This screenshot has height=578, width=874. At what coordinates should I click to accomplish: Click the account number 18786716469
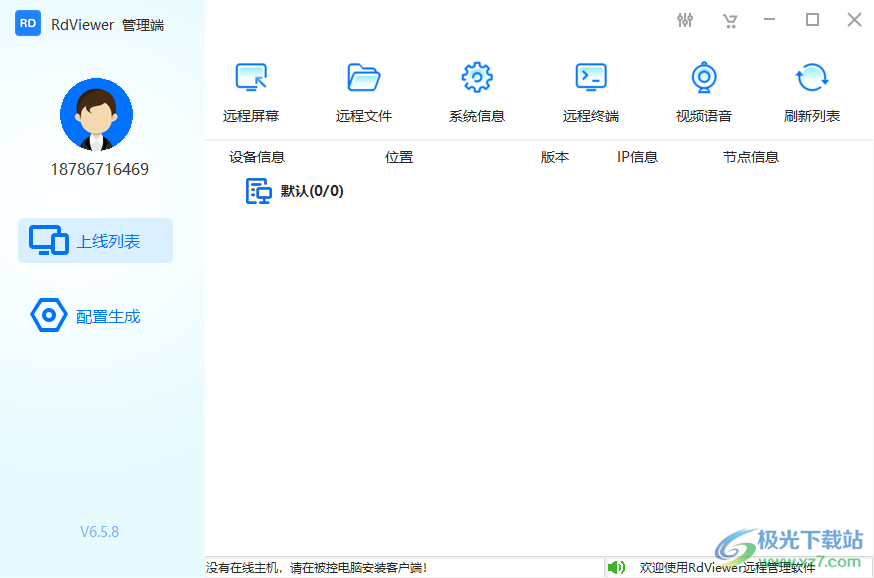[100, 169]
